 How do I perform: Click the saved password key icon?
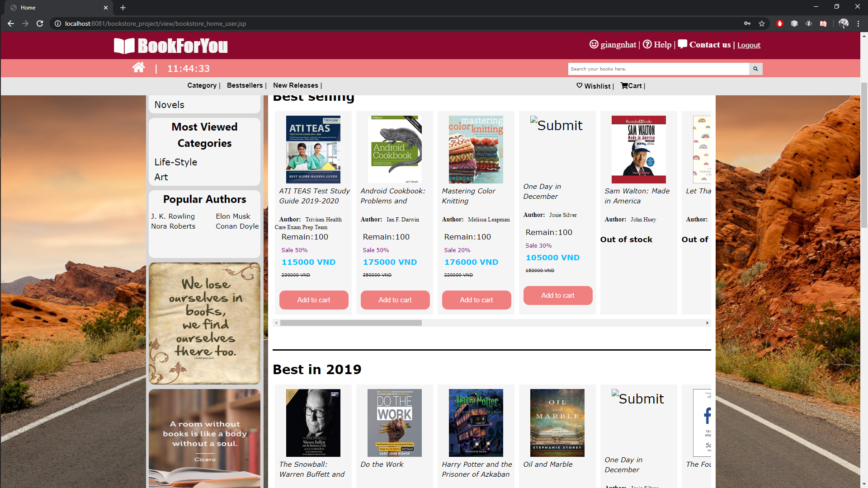point(747,23)
